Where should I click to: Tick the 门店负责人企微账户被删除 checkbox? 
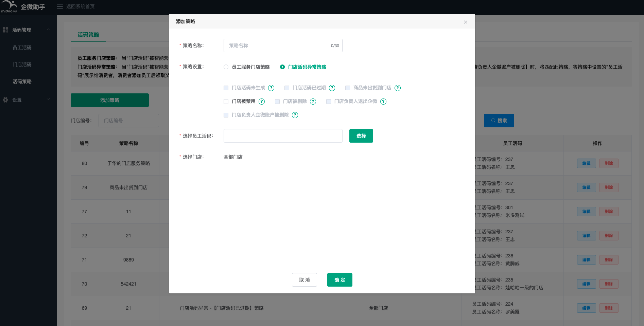click(226, 115)
